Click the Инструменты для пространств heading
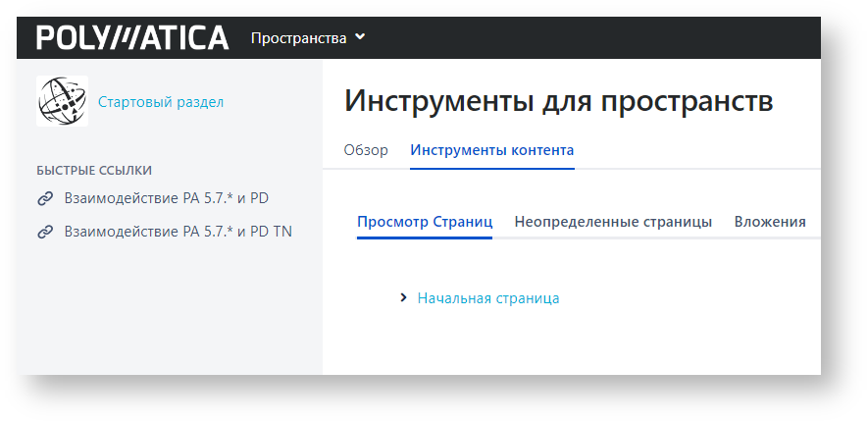The height and width of the screenshot is (422, 868). coord(559,101)
